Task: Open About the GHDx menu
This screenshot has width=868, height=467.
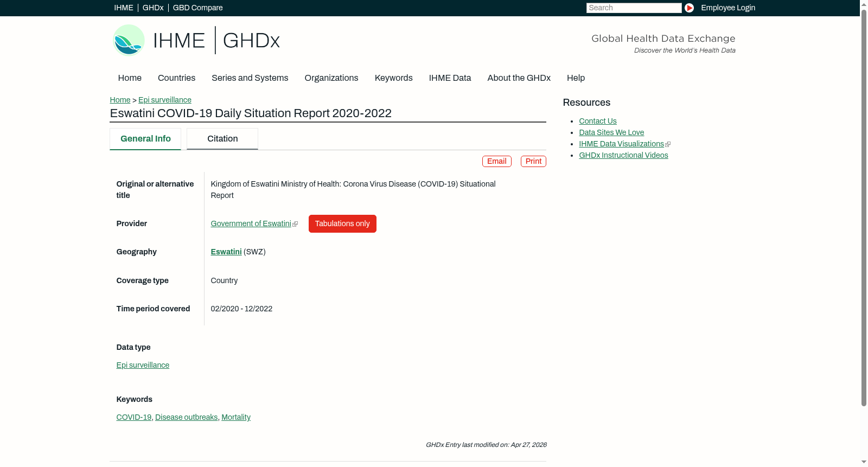Action: click(519, 78)
